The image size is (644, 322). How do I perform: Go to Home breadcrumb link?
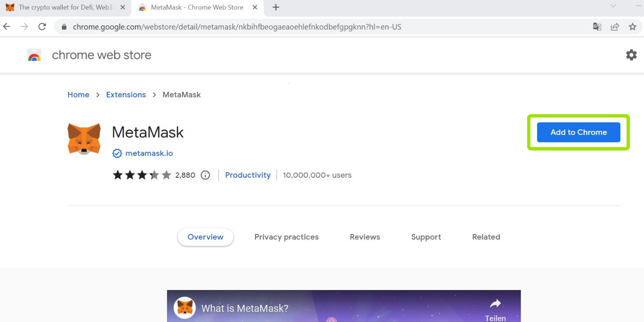click(79, 95)
